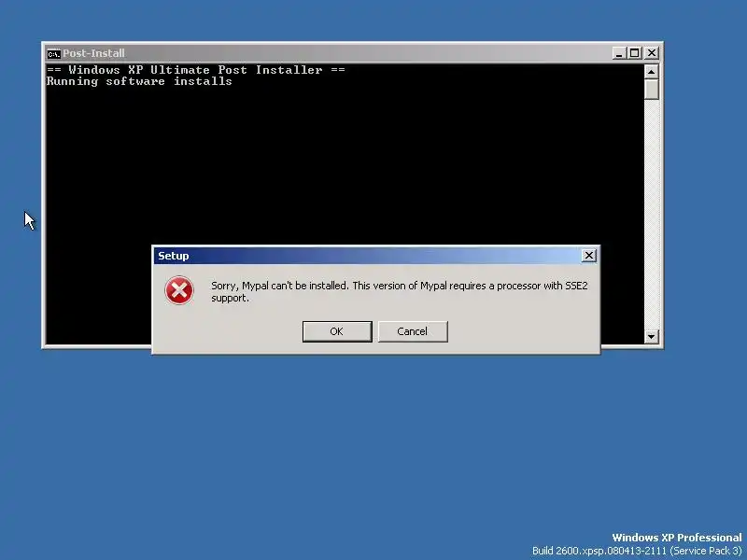Click the 'Windows XP Professional' desktop watermark text
The height and width of the screenshot is (560, 747).
click(x=676, y=538)
